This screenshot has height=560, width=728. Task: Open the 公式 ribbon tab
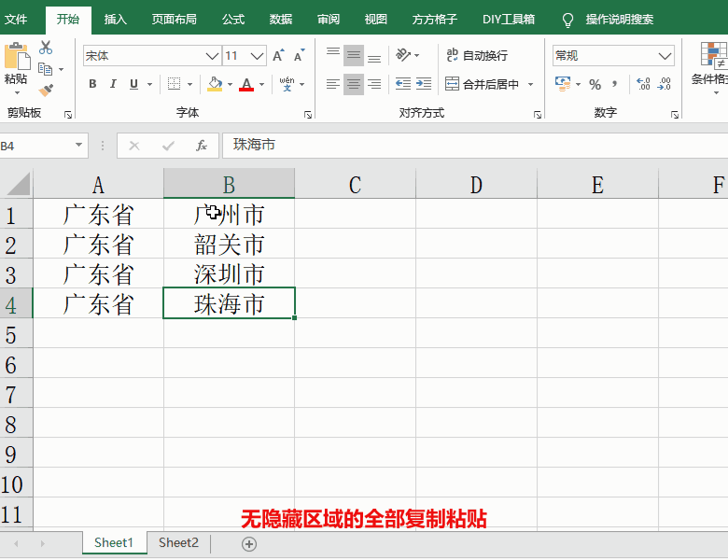coord(233,19)
